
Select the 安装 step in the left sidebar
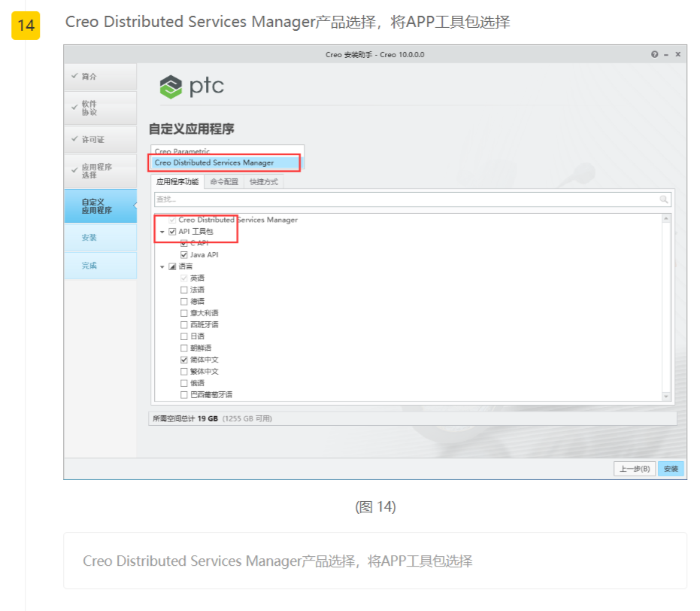(x=101, y=238)
